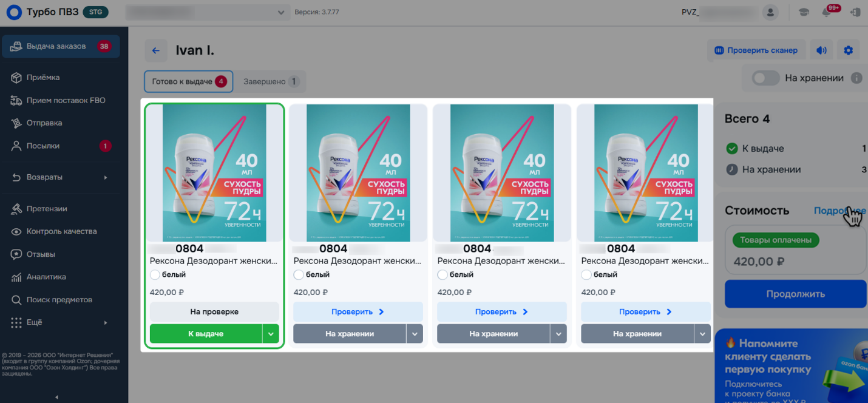Click the clock icon beside На хранении summary

(731, 169)
